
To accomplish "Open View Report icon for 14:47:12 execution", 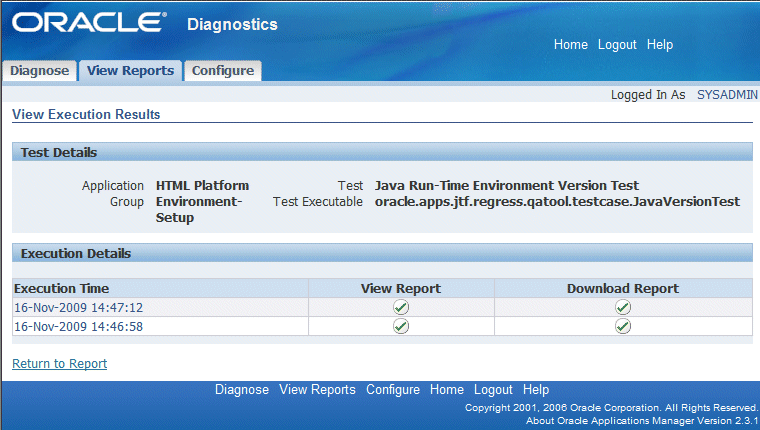I will pyautogui.click(x=401, y=307).
